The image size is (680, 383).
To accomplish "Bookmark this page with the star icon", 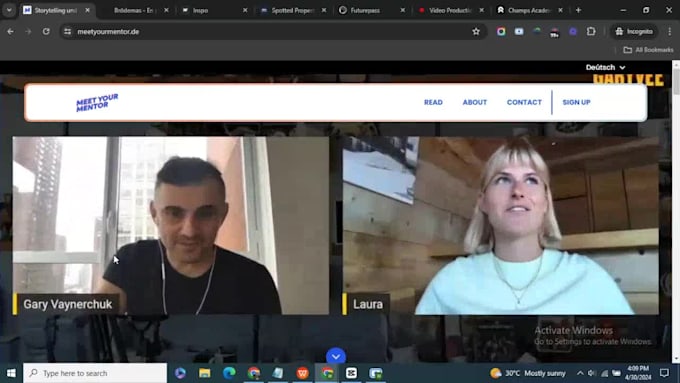I will pyautogui.click(x=476, y=31).
